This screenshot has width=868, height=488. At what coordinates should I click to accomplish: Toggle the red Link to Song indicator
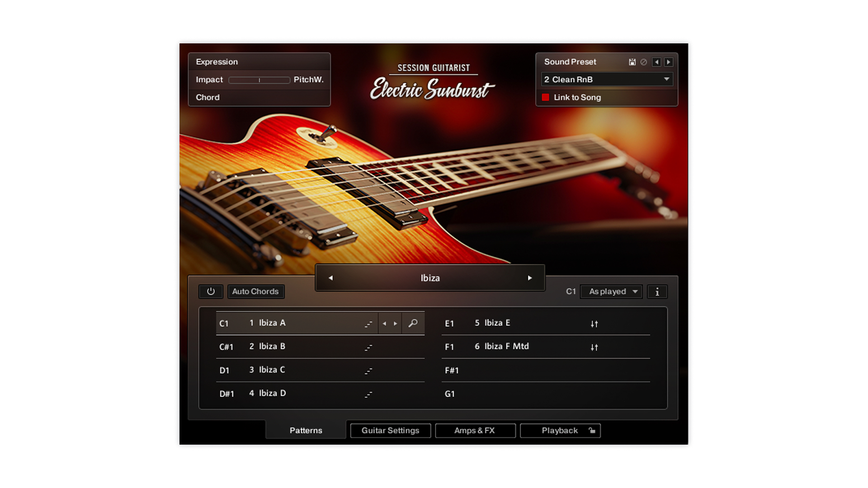(x=546, y=98)
